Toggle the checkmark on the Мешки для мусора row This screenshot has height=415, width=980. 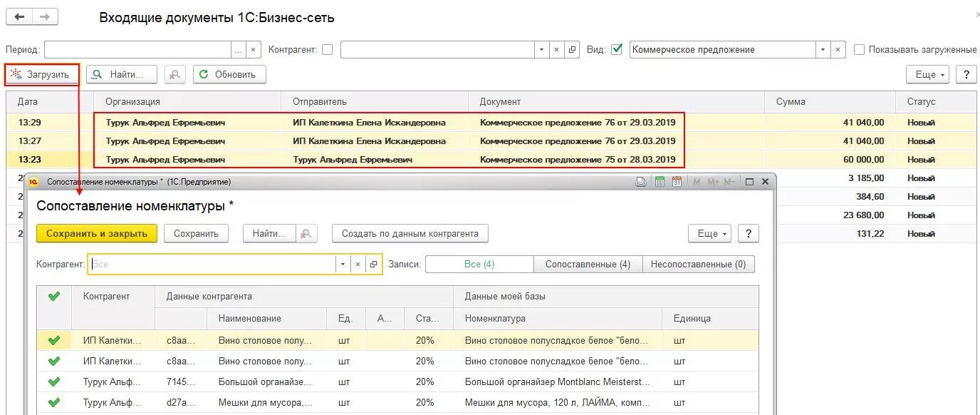54,402
